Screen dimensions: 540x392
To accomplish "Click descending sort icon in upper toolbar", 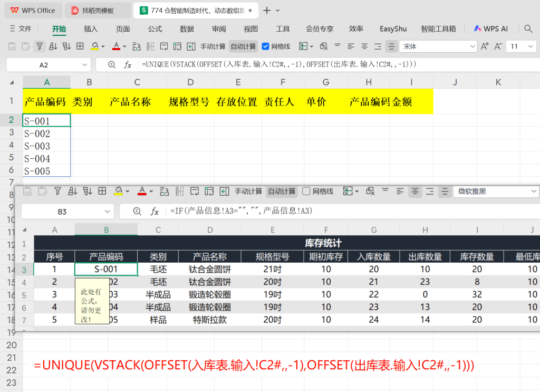I will coord(66,46).
